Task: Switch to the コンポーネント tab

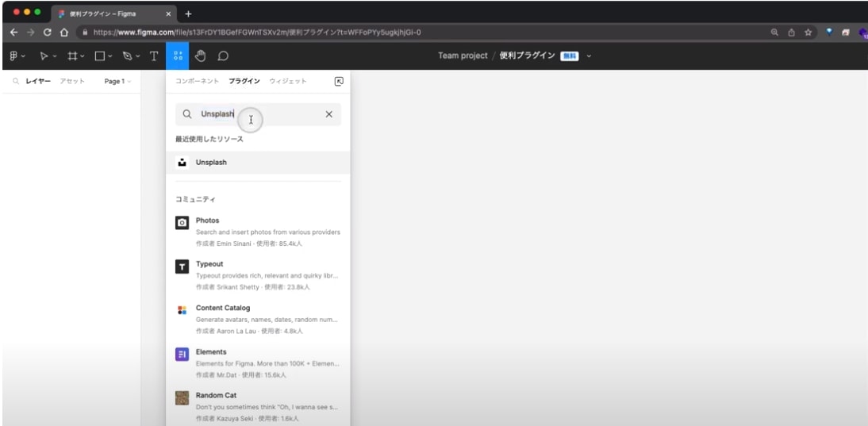Action: [x=197, y=82]
